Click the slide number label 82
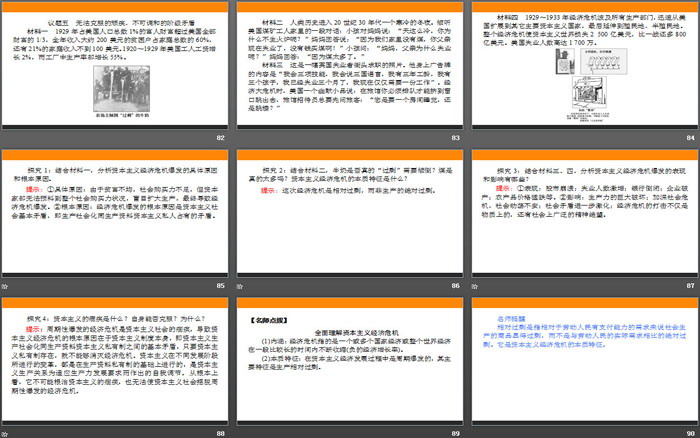This screenshot has width=700, height=438. point(221,138)
